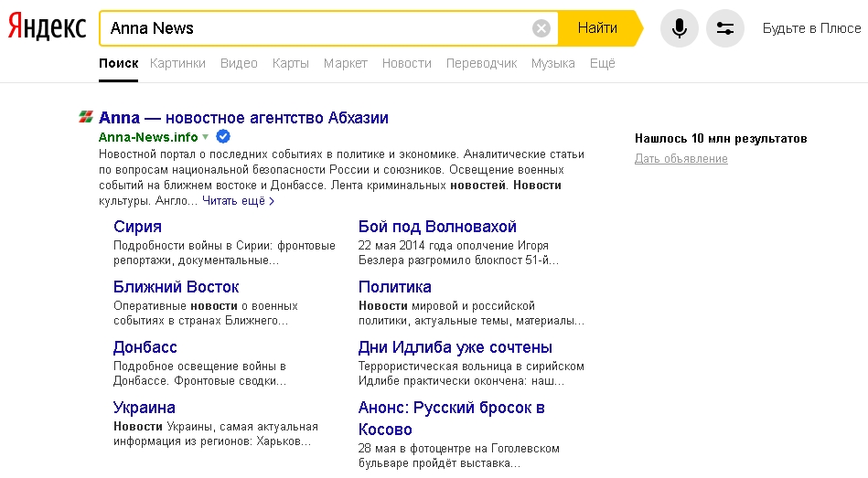Click snippet 'Подробное освещение войны в'
Screen dimensions: 868x478
point(199,374)
